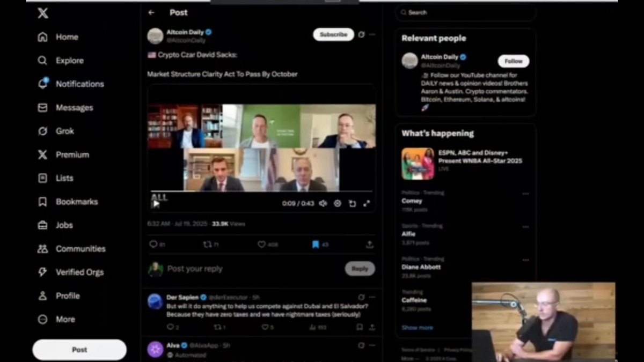This screenshot has height=362, width=644.
Task: Click the video picture-in-picture icon
Action: [352, 203]
